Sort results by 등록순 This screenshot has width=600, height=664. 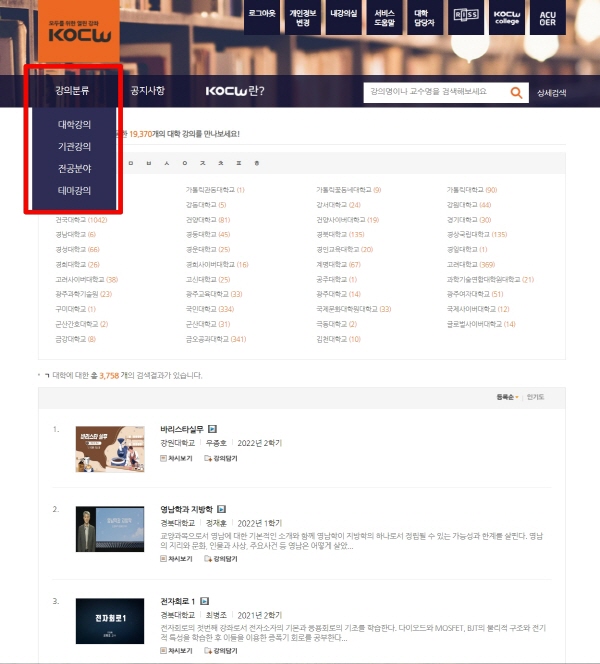(x=506, y=397)
